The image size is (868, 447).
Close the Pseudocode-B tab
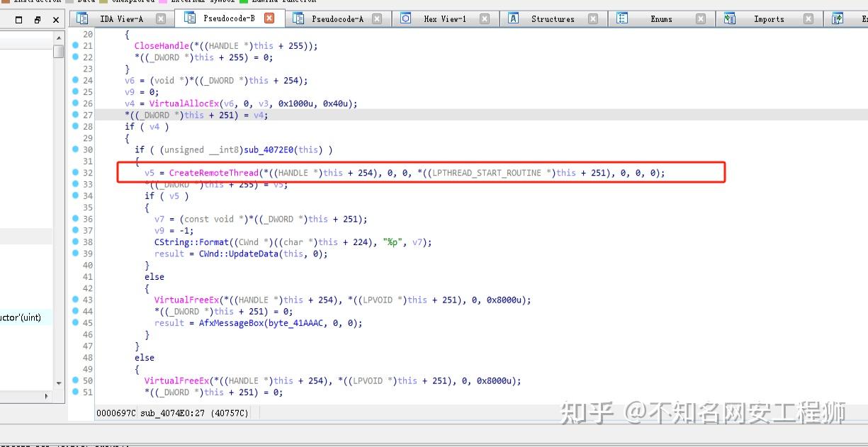click(x=268, y=18)
